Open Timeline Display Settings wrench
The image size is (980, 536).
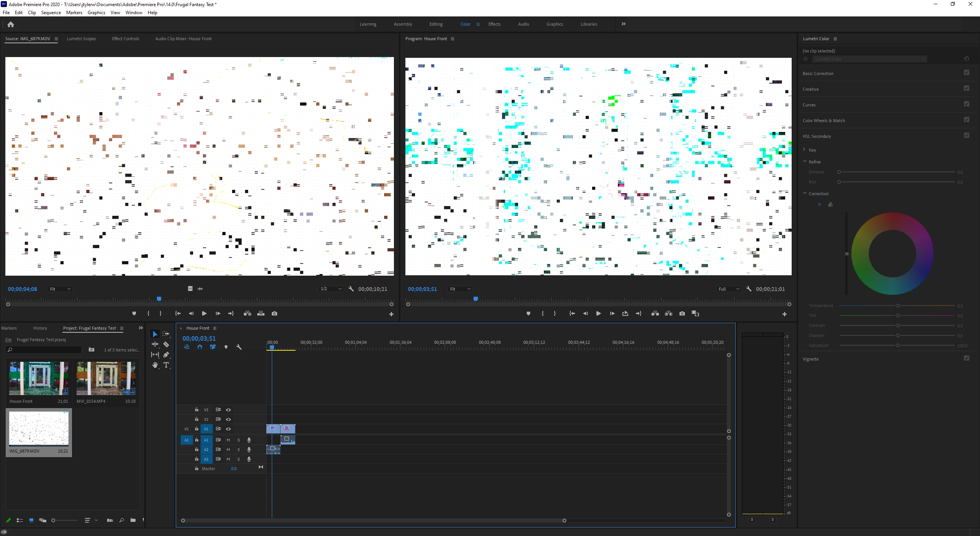[239, 347]
